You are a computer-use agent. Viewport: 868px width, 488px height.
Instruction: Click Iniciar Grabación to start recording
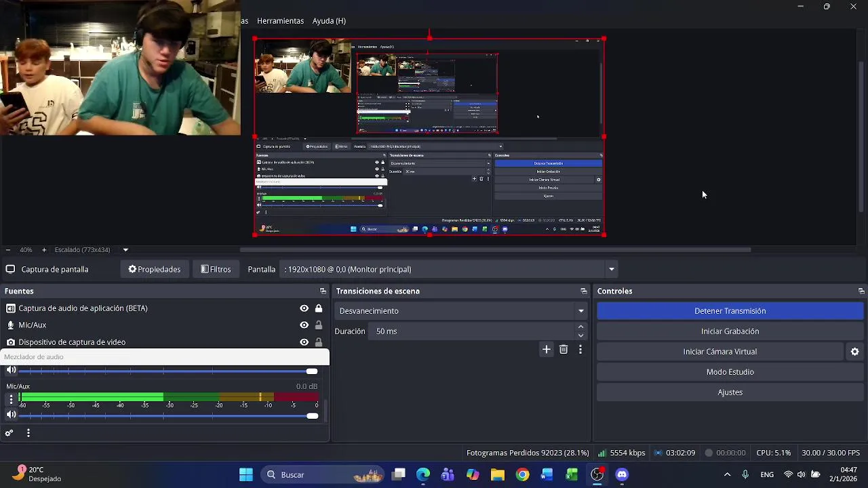click(x=730, y=331)
